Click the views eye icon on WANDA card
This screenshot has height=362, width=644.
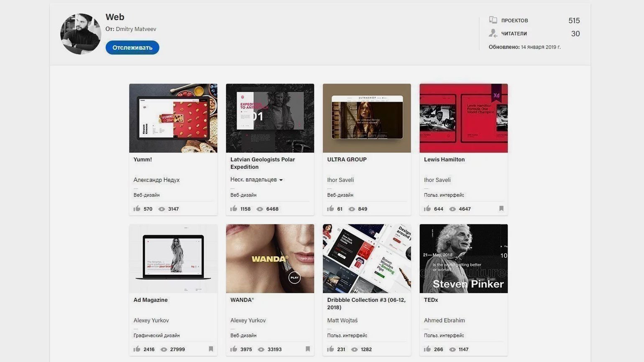(x=261, y=349)
